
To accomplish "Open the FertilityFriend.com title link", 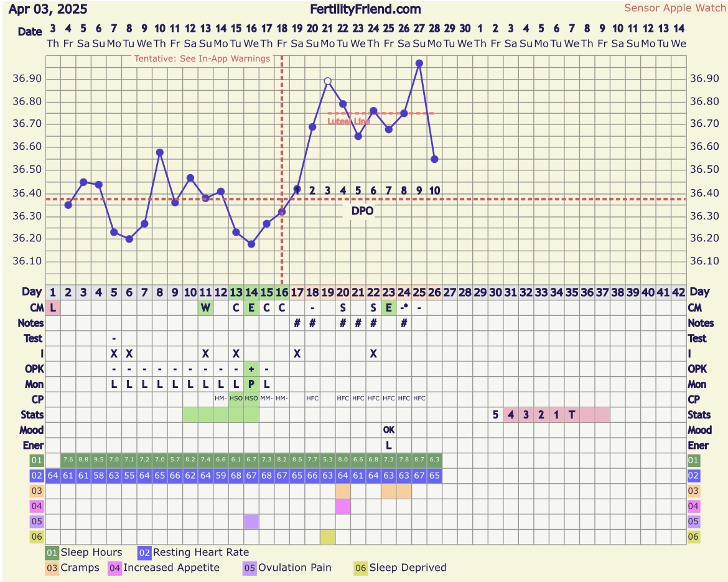I will click(x=365, y=9).
